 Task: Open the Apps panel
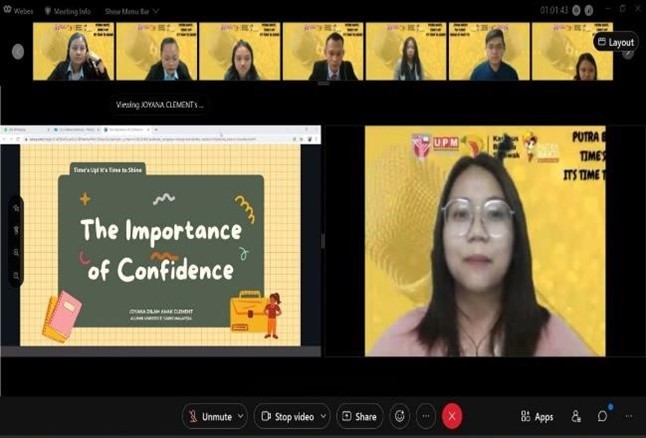(537, 417)
